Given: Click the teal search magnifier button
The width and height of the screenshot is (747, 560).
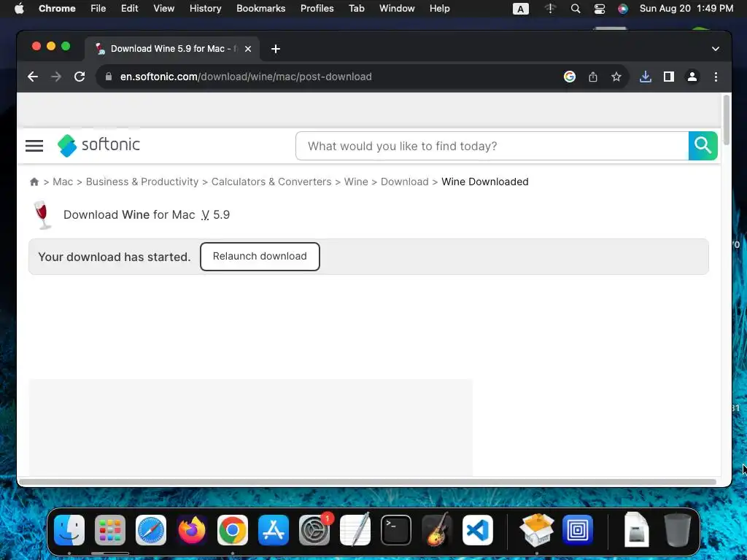Looking at the screenshot, I should pos(703,146).
